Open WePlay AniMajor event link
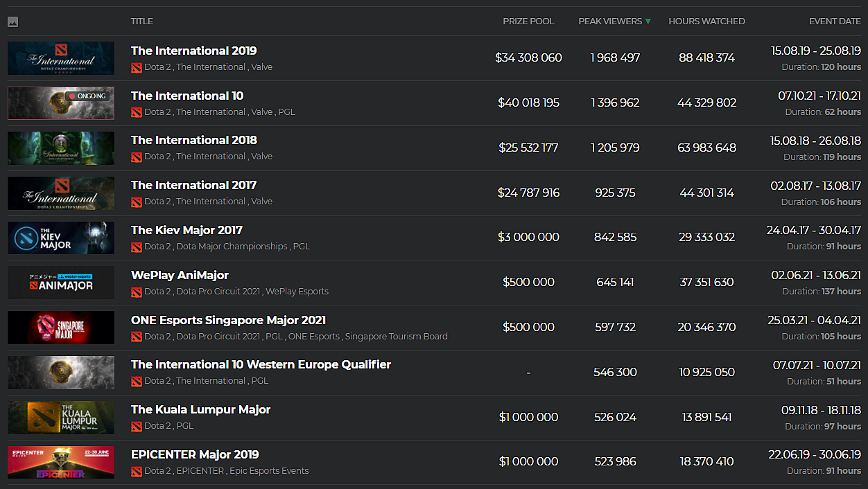Viewport: 868px width, 489px height. tap(180, 275)
